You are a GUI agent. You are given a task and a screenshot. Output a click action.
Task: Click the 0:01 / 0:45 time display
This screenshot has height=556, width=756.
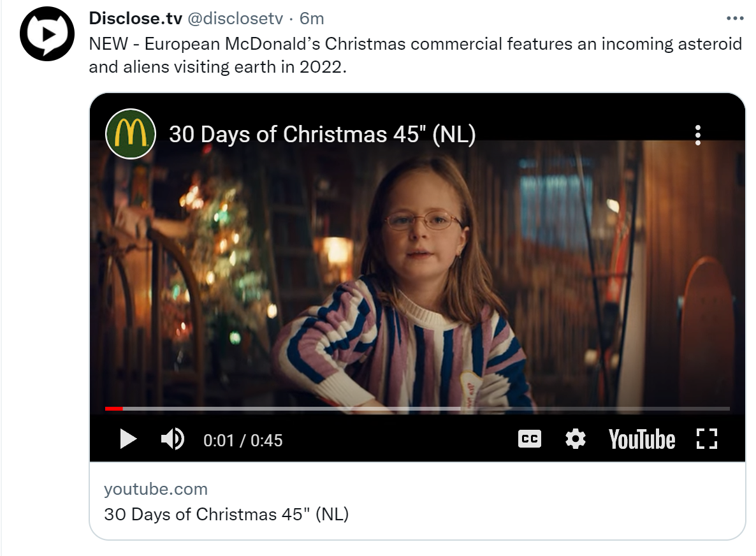(x=243, y=441)
